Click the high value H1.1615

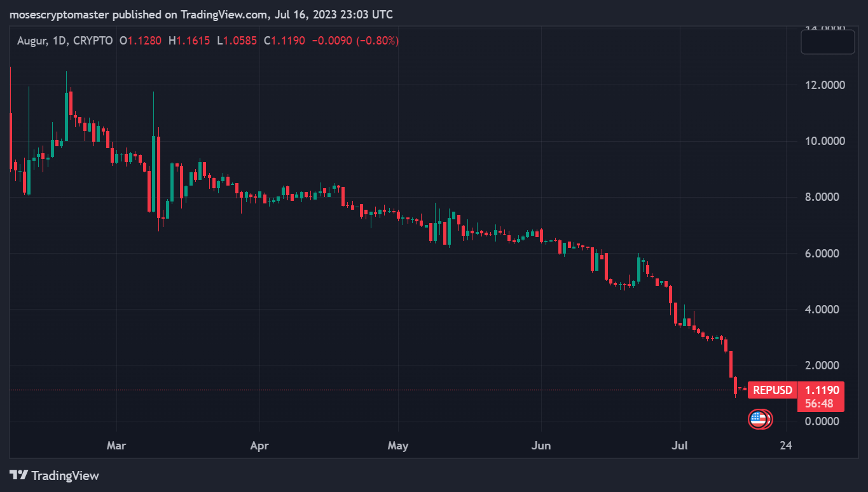pos(189,41)
